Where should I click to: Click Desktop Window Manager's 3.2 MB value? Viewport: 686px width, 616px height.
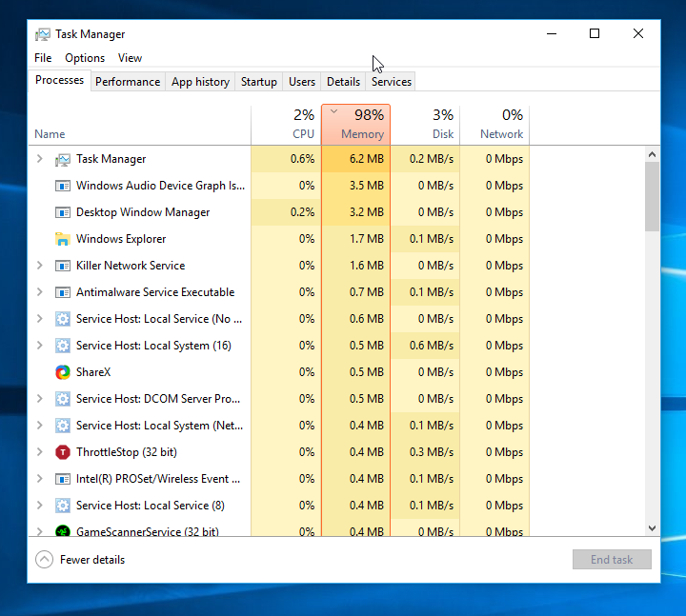367,212
